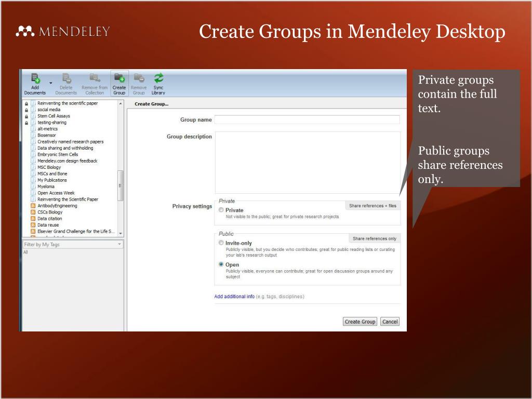Select the 'alt-metrics' group
The image size is (532, 399).
coord(47,129)
